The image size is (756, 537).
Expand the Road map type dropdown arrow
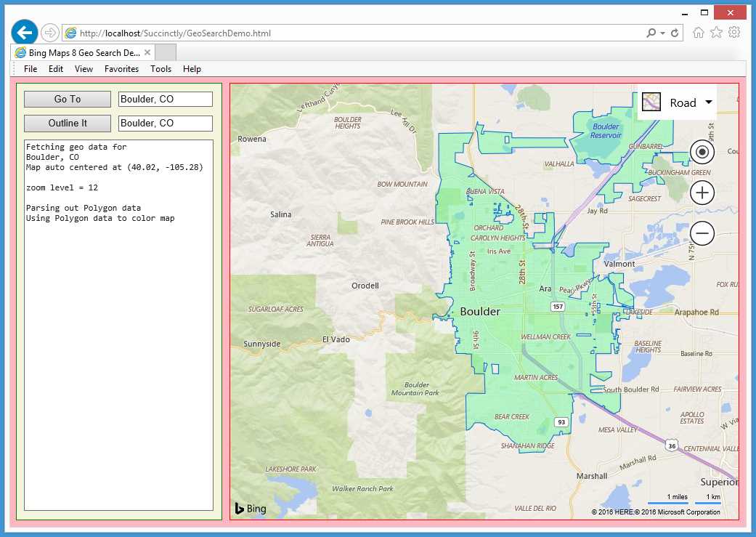(x=708, y=102)
